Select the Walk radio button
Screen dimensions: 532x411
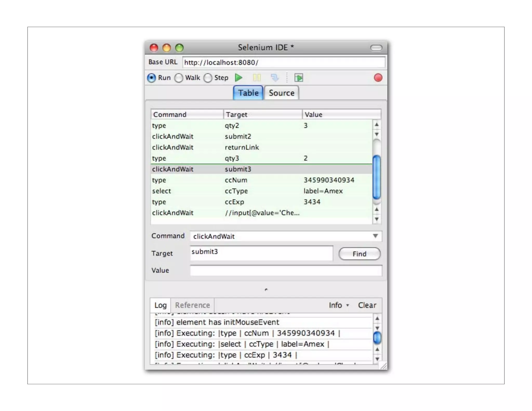[179, 78]
